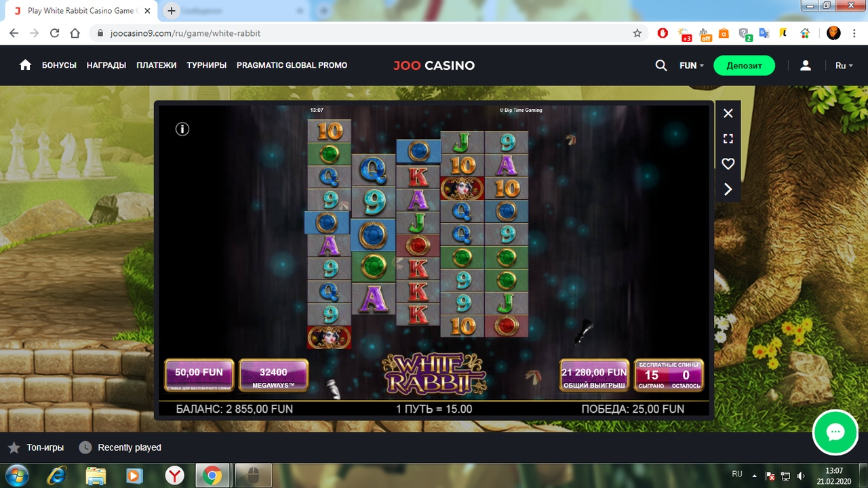
Task: Click the 21 280,00 FUN total win panel
Action: [594, 375]
